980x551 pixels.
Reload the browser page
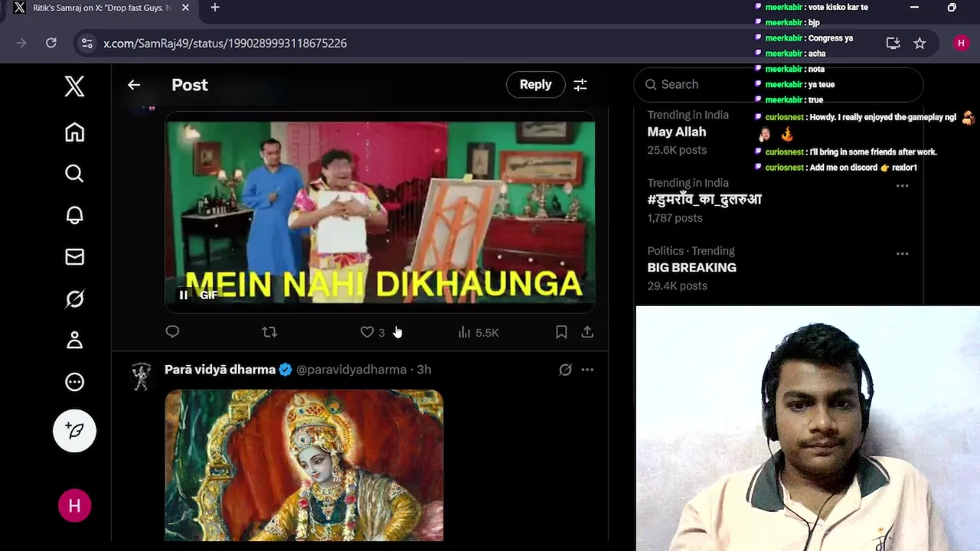point(51,43)
